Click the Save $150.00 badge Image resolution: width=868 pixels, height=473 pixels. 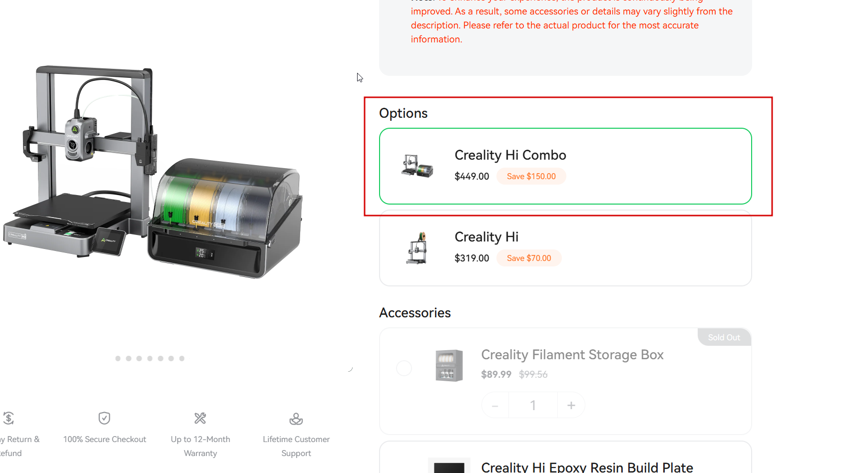[531, 176]
